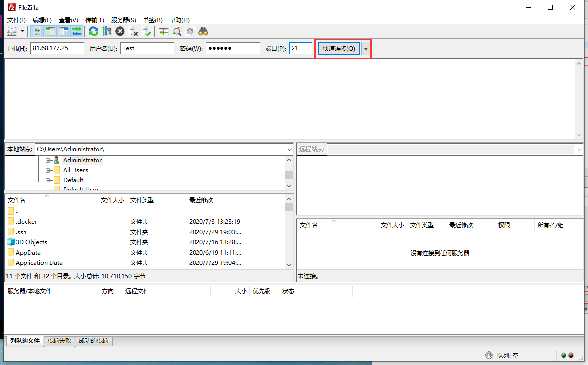The image size is (588, 365).
Task: Click the reconnect to last server icon
Action: (147, 31)
